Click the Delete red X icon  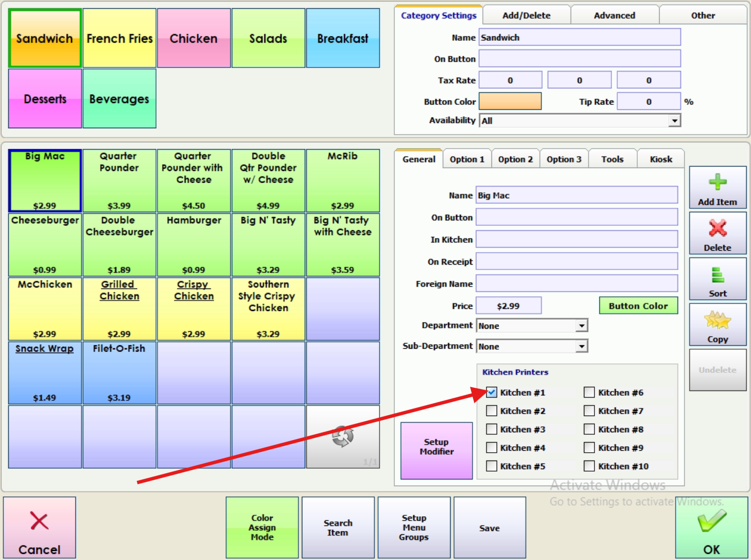click(x=717, y=228)
